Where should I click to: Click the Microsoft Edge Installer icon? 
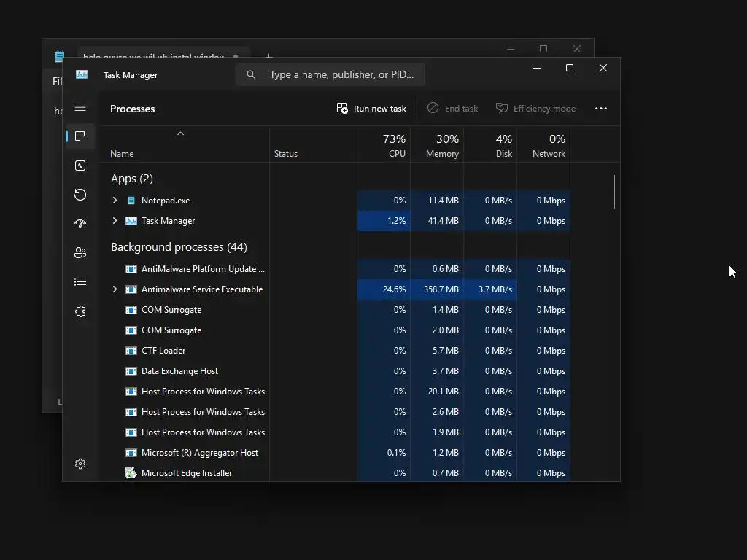pyautogui.click(x=131, y=472)
